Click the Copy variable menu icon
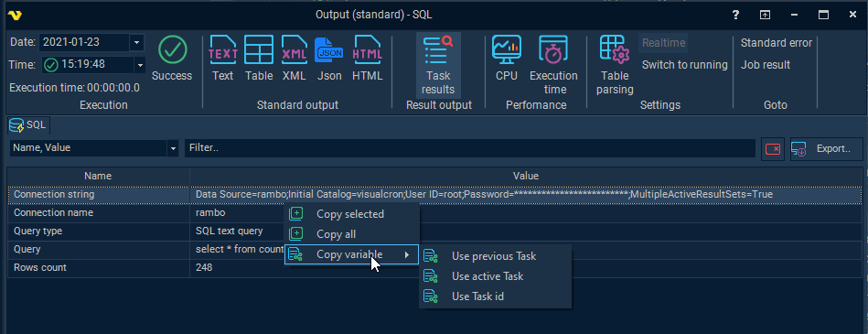 point(296,254)
